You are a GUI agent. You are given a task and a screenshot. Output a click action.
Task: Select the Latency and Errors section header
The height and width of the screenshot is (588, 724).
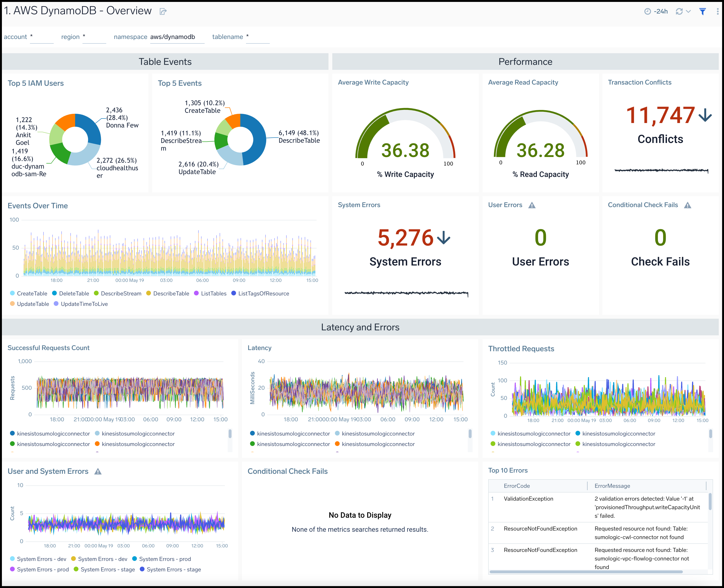(x=360, y=327)
